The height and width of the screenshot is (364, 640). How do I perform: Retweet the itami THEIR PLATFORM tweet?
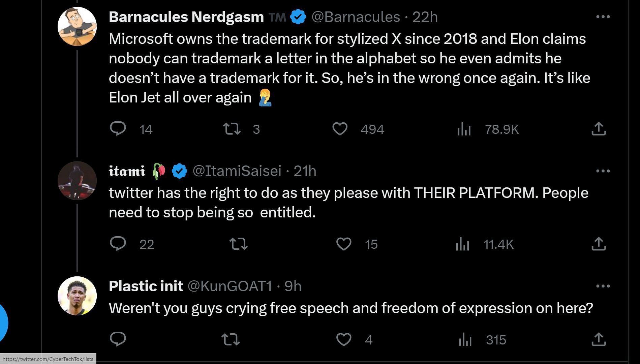click(238, 244)
